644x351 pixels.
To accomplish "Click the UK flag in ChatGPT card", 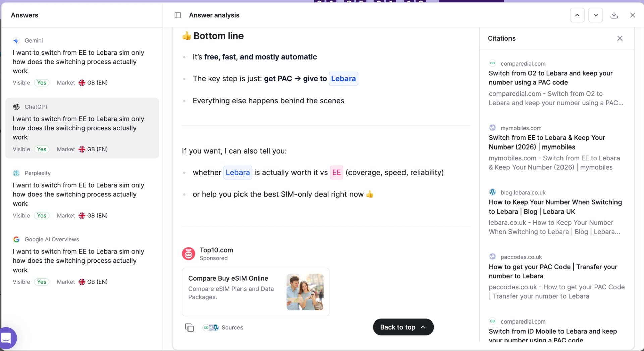I will [x=82, y=149].
